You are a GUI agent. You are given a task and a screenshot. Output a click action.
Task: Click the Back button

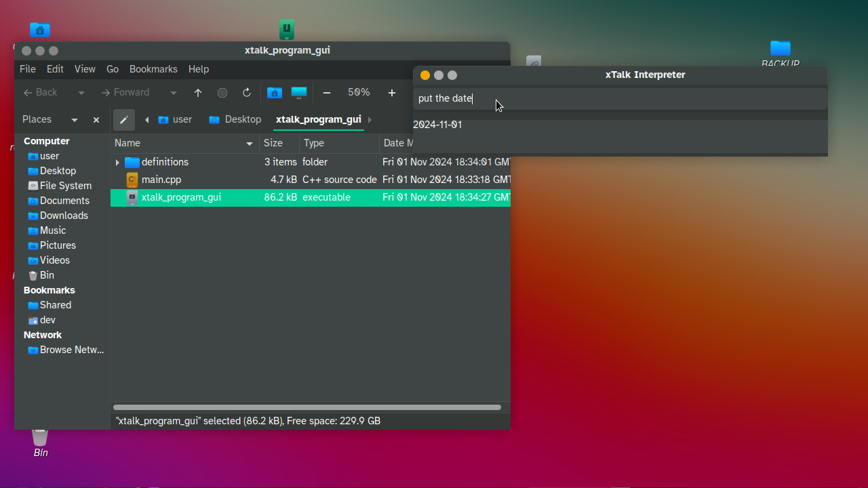tap(40, 93)
